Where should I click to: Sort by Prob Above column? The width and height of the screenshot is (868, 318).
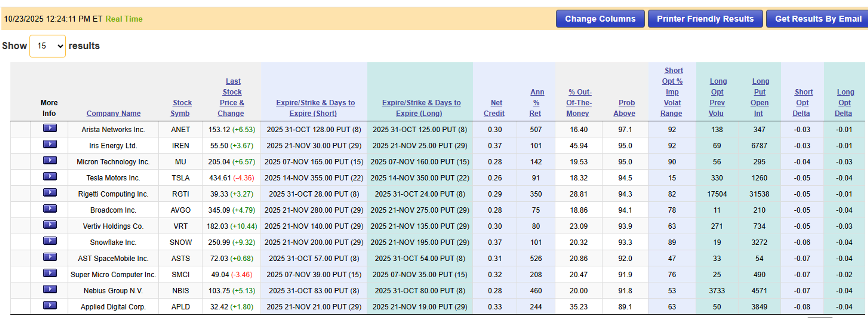click(x=625, y=108)
